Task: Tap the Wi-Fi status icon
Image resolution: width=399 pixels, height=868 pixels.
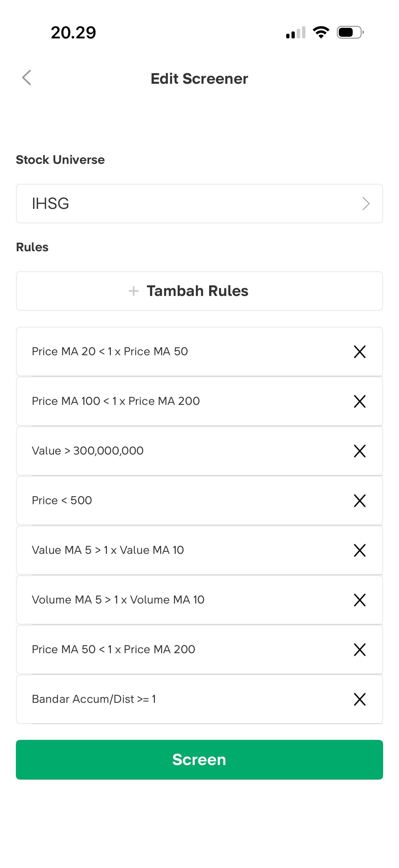Action: (321, 32)
